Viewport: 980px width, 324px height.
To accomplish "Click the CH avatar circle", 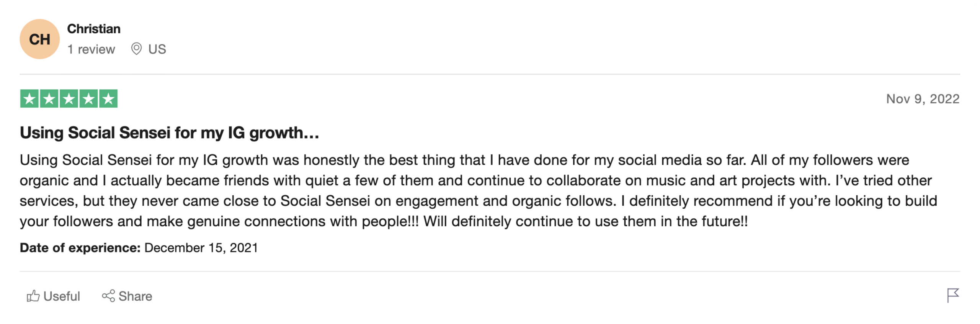I will pos(39,39).
